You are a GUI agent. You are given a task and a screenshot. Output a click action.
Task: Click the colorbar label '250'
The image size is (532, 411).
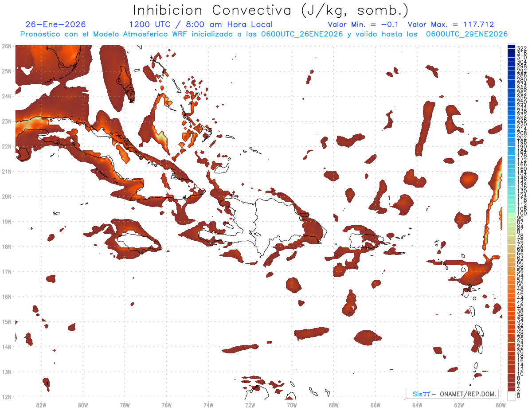(x=522, y=102)
